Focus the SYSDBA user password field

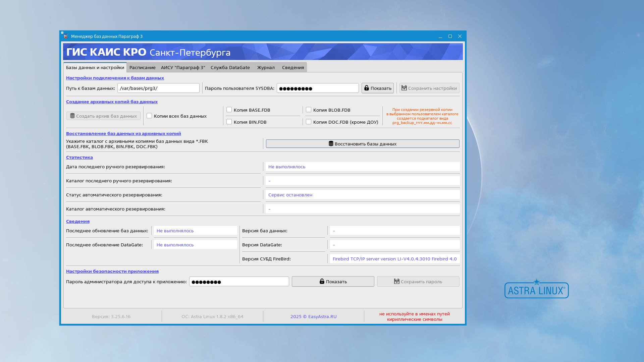pos(318,88)
